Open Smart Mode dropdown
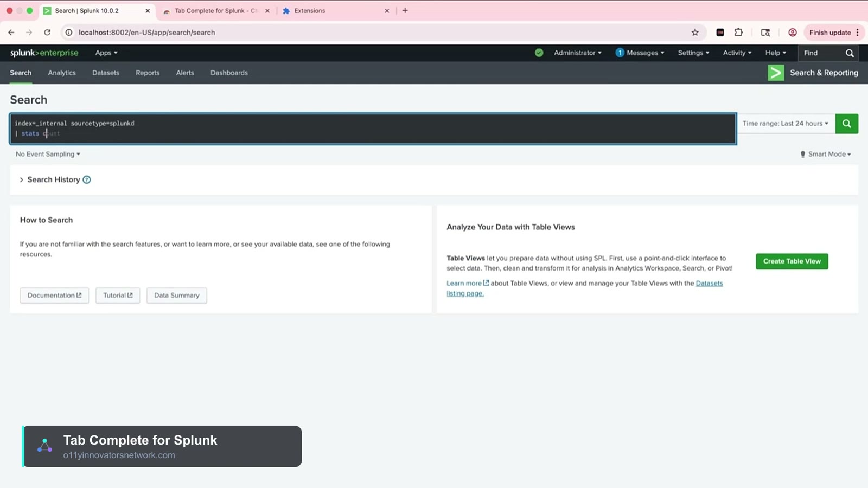Screen dimensions: 868x488 point(826,154)
